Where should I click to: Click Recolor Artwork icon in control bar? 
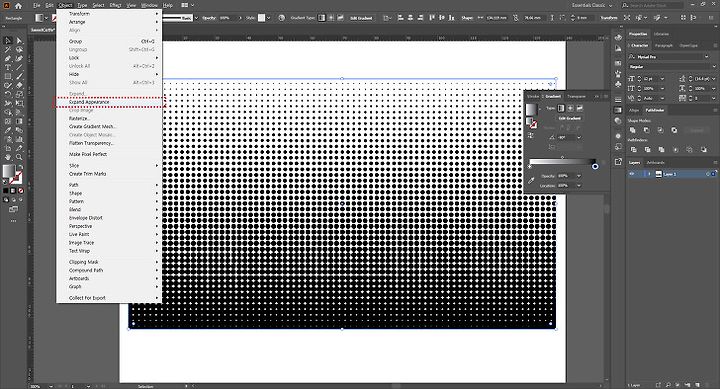[281, 17]
